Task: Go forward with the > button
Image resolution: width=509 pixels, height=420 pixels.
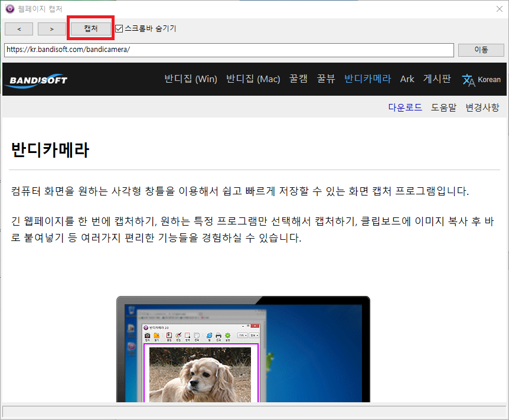Action: 51,29
